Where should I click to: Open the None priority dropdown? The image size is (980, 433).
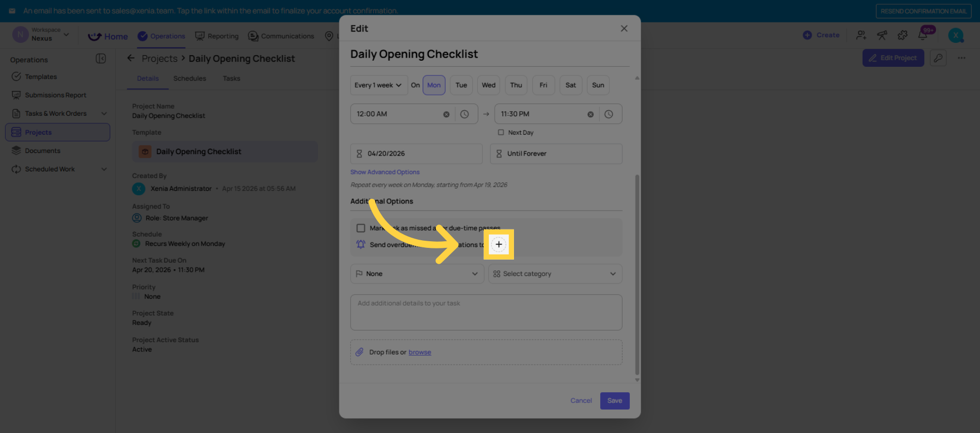tap(417, 274)
